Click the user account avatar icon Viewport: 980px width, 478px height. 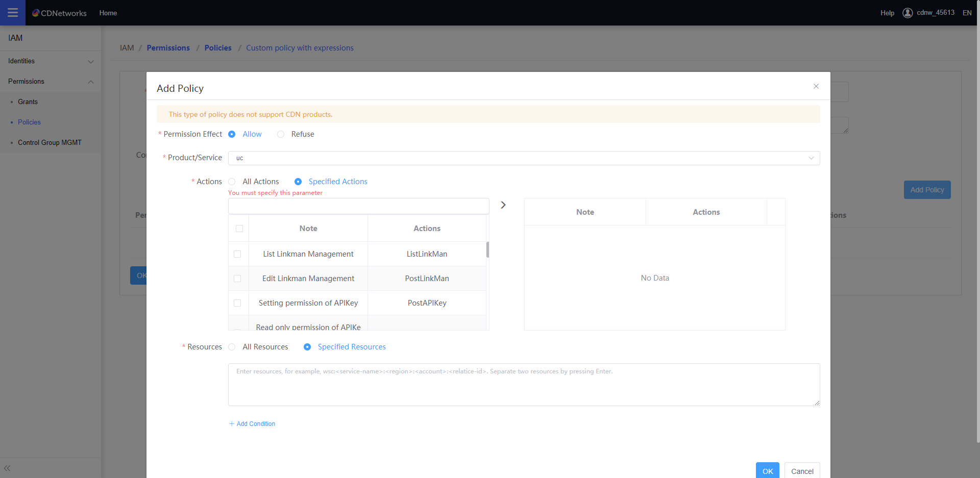(908, 13)
